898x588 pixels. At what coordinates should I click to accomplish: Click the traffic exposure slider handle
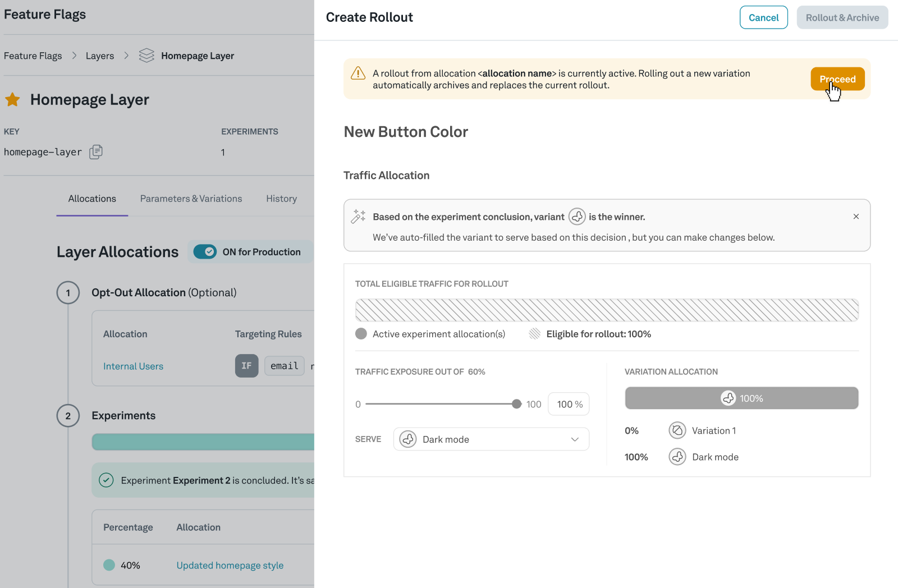(x=516, y=404)
